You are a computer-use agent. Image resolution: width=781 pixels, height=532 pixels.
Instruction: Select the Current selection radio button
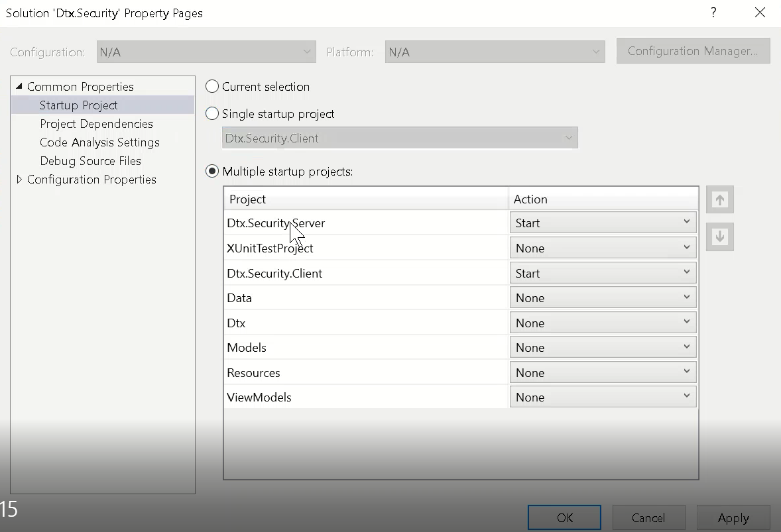coord(212,87)
